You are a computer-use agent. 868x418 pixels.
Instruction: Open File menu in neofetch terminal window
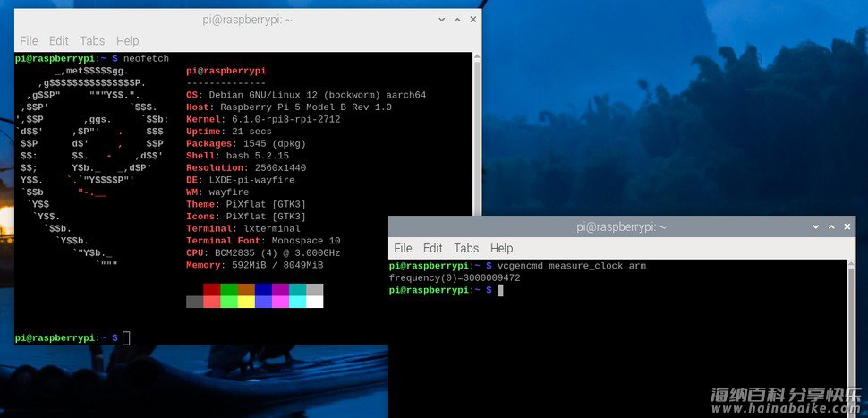(x=29, y=41)
